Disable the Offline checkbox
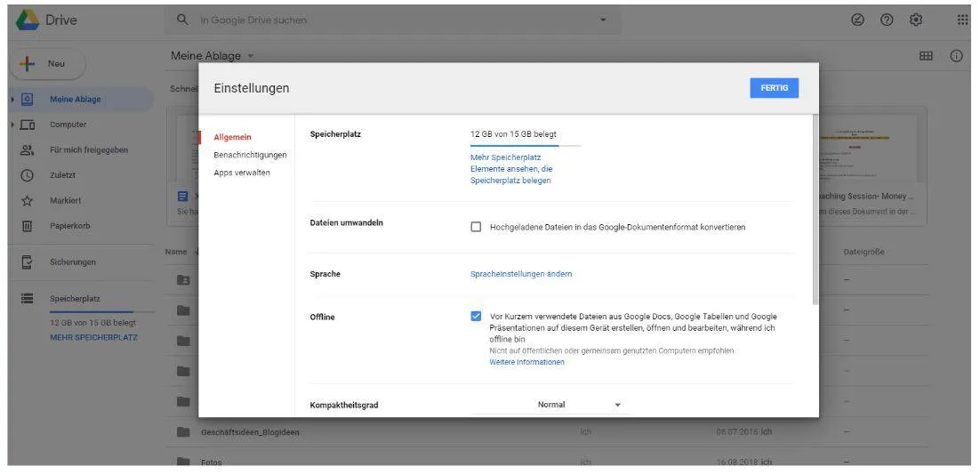The image size is (980, 475). click(477, 317)
